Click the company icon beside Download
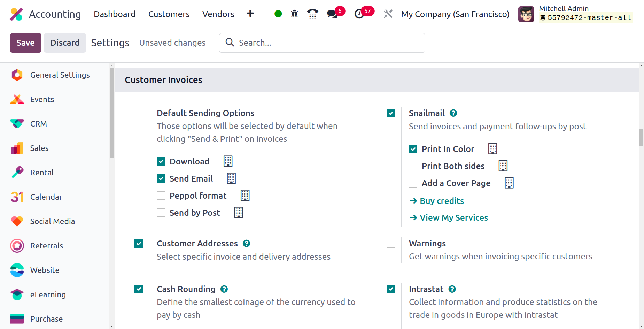The width and height of the screenshot is (644, 329). [x=228, y=161]
